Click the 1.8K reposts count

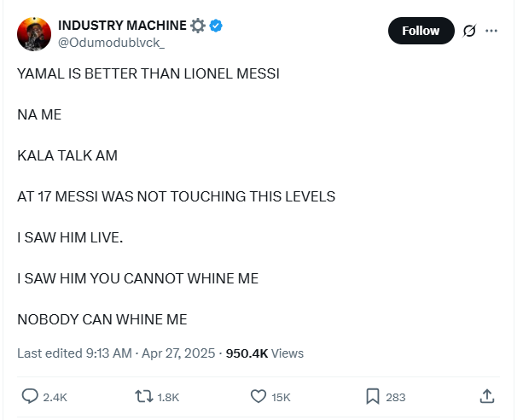pos(169,397)
